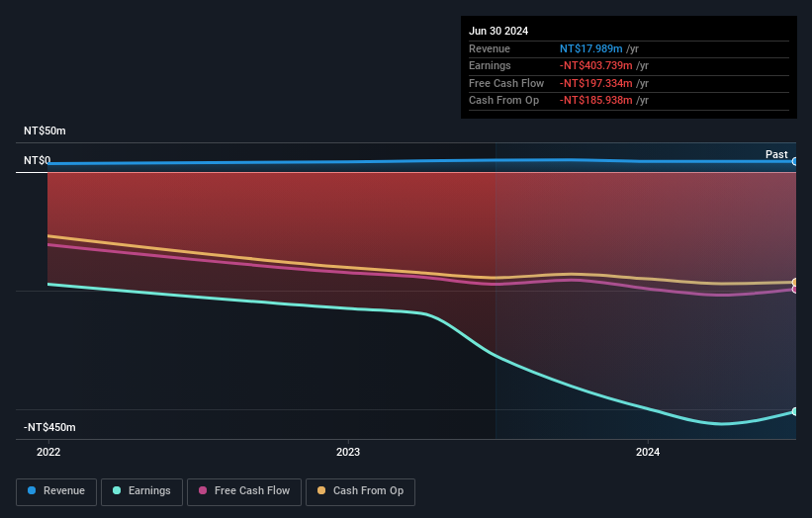Click the Jun 30 2024 tooltip date
Screen dimensions: 812x518
coord(498,31)
